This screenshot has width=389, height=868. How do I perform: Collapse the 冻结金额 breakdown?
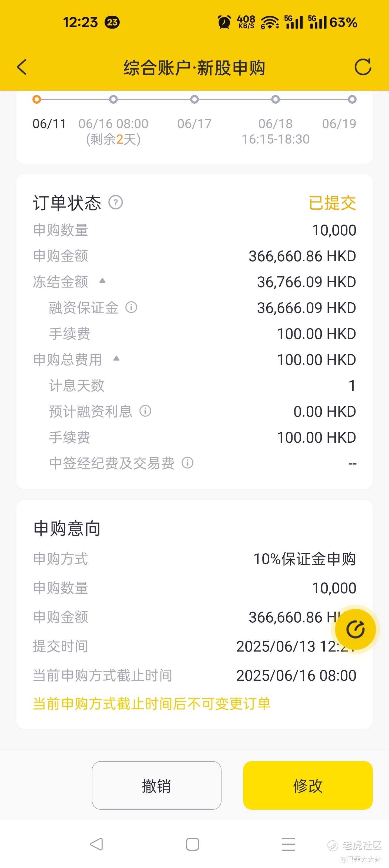click(102, 281)
